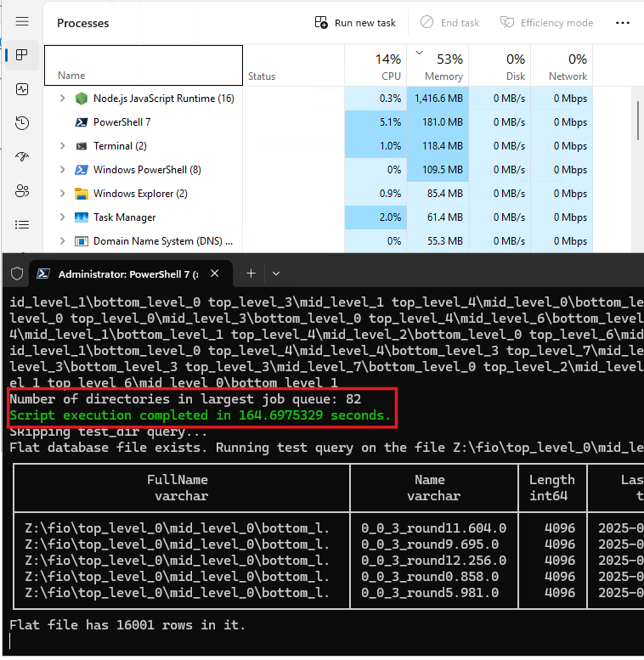Open the Users sidebar icon
Image resolution: width=644 pixels, height=660 pixels.
22,190
